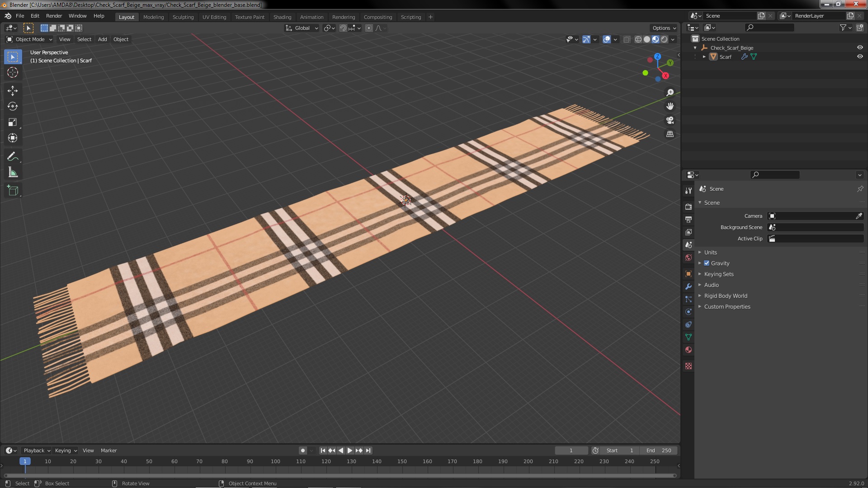Select the Move tool

[x=13, y=91]
